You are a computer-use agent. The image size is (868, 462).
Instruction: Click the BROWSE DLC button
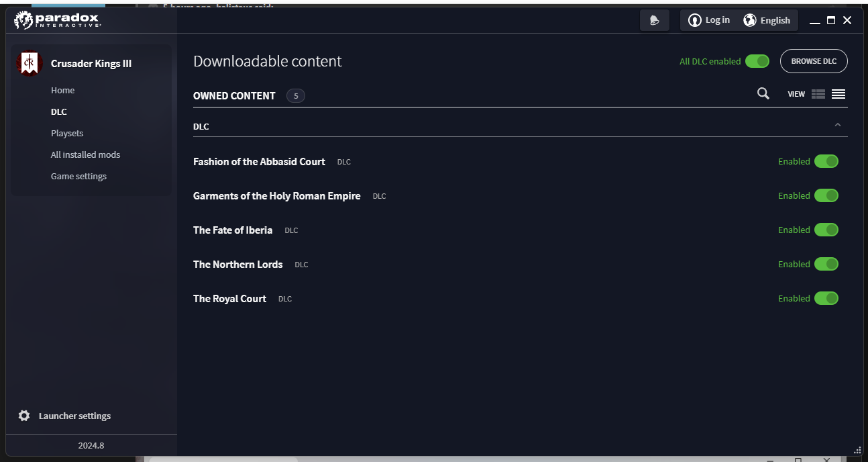[x=814, y=61]
